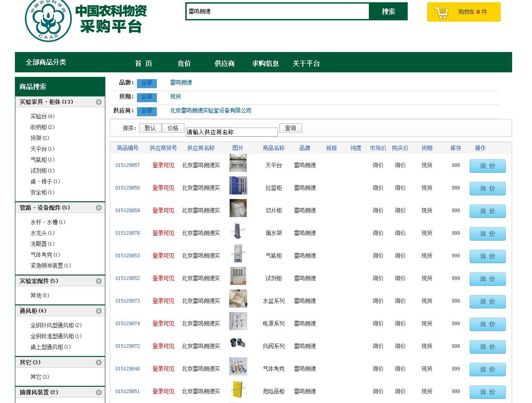
Task: Select 全部 in 品牌 filter
Action: click(147, 83)
